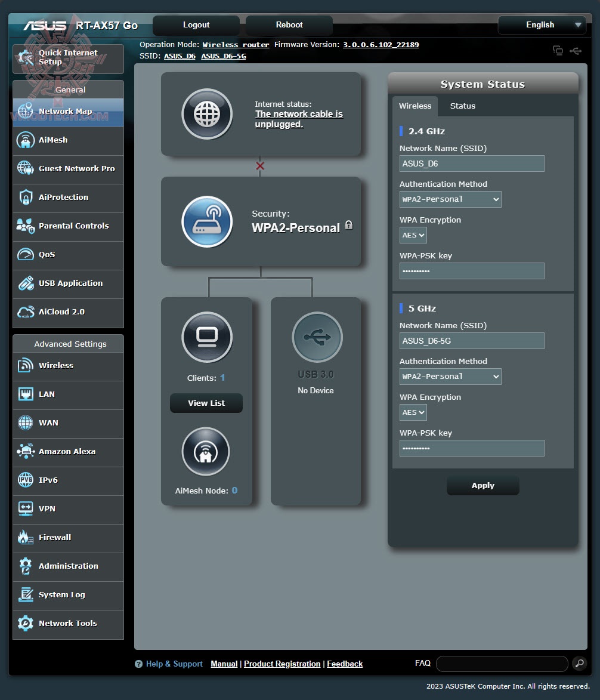Click the AiMesh sidebar icon
Viewport: 600px width, 700px height.
point(26,140)
